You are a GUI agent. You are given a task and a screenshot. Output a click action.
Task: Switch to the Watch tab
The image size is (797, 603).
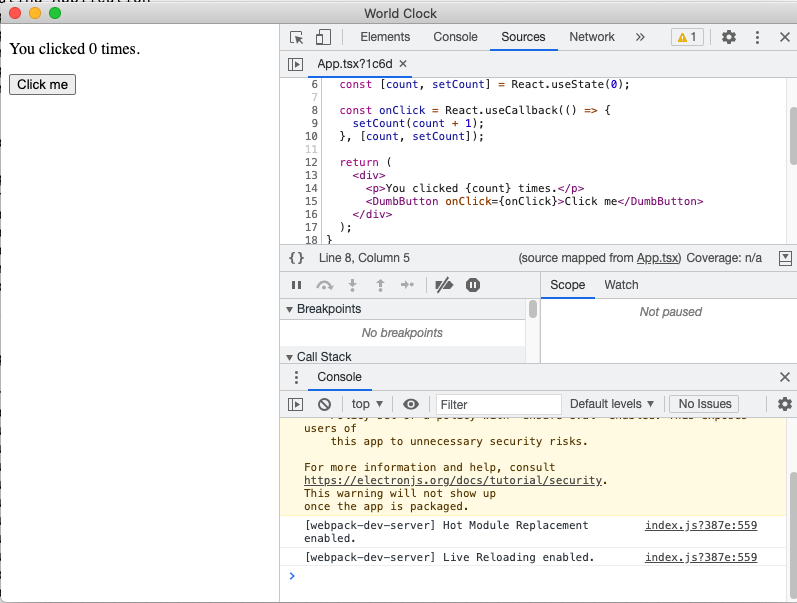coord(621,285)
